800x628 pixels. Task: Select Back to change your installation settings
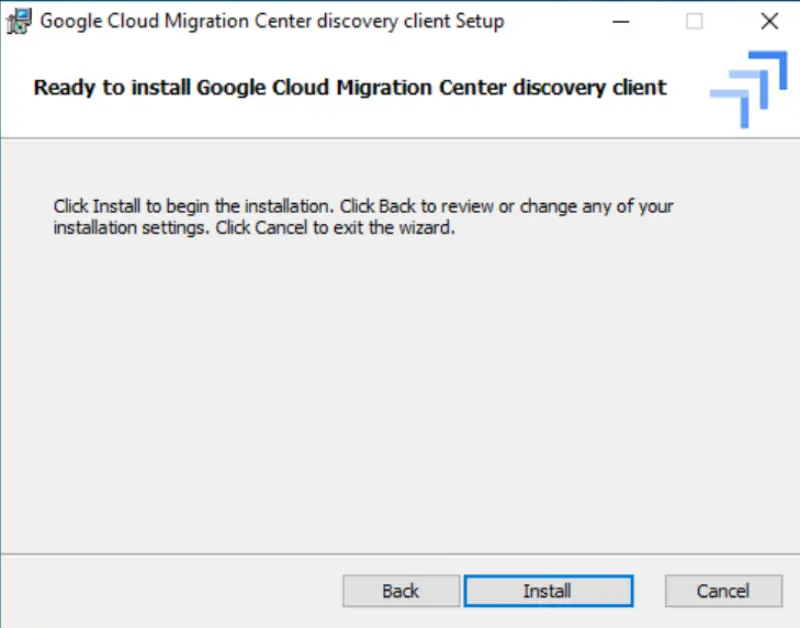coord(400,590)
